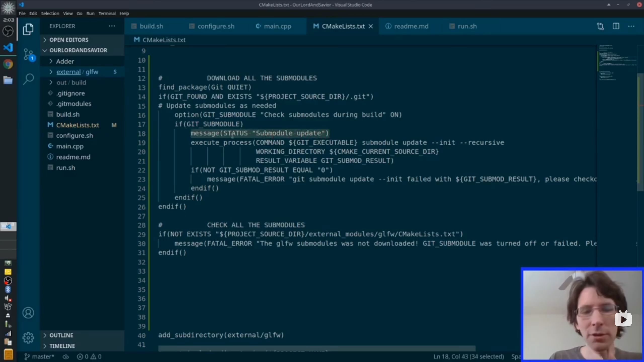
Task: Open the Help menu
Action: [124, 13]
